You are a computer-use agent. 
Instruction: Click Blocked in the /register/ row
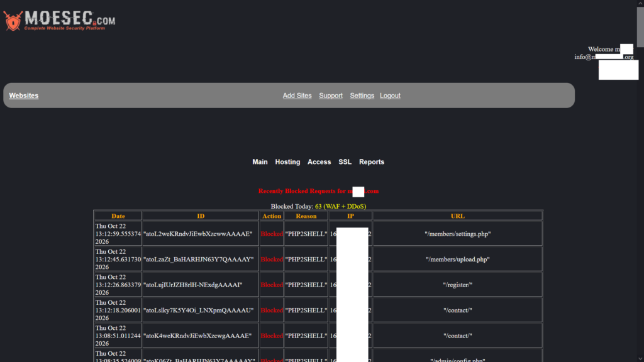(272, 285)
